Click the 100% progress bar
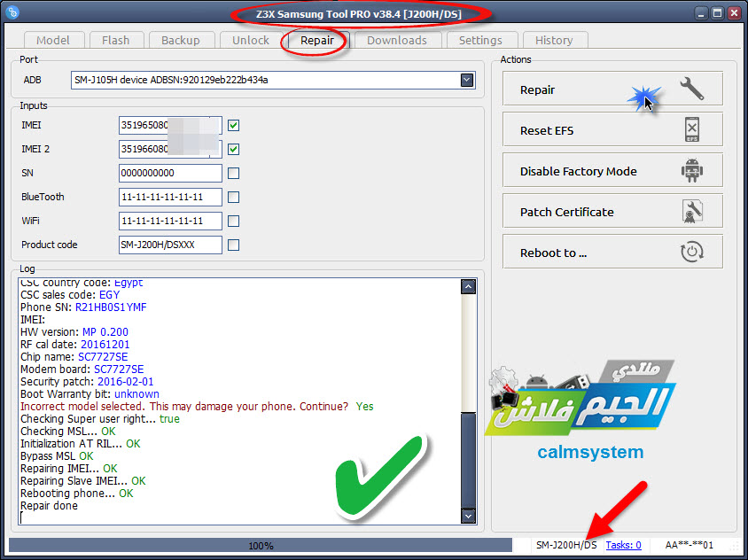 (x=261, y=545)
